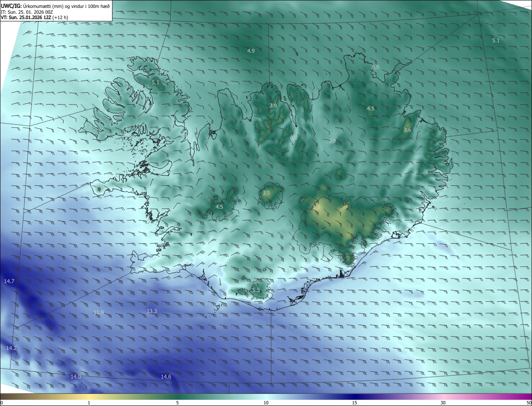Click the color scale tick label 50
The image size is (532, 406).
coord(529,403)
